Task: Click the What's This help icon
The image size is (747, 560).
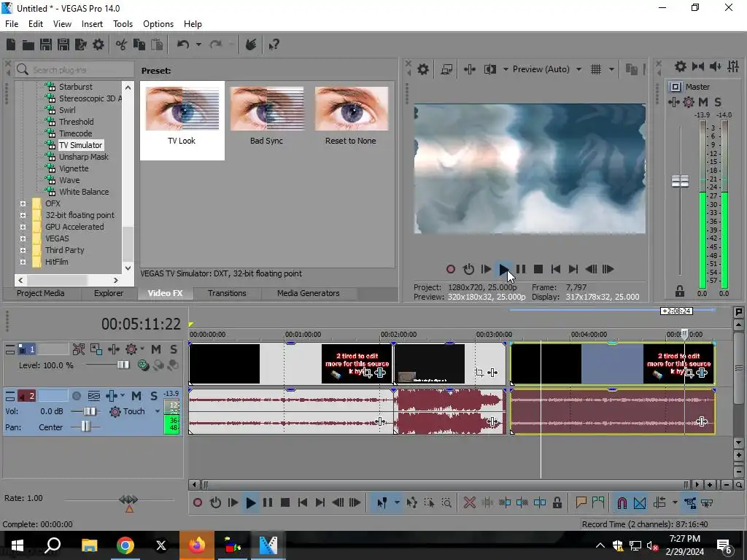Action: point(274,44)
